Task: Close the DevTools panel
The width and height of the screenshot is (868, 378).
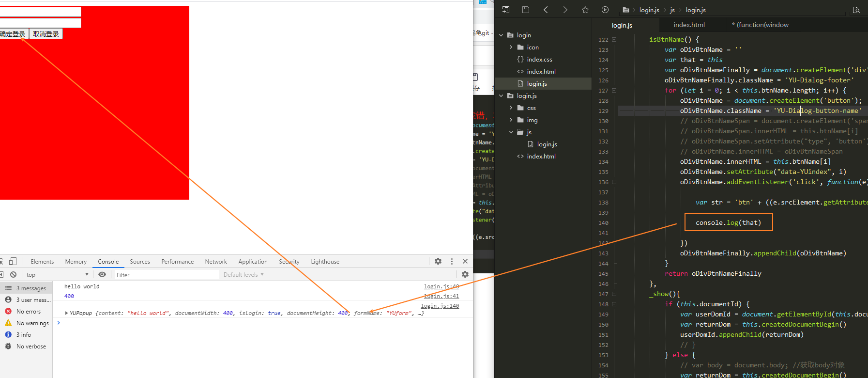Action: pyautogui.click(x=465, y=261)
